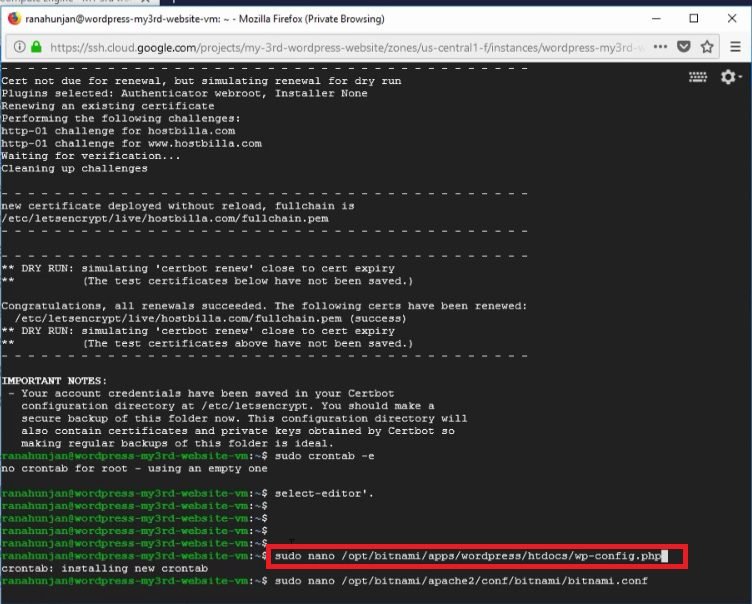
Task: Click 'Congratulations, all renewals succeeded' line
Action: tap(264, 306)
